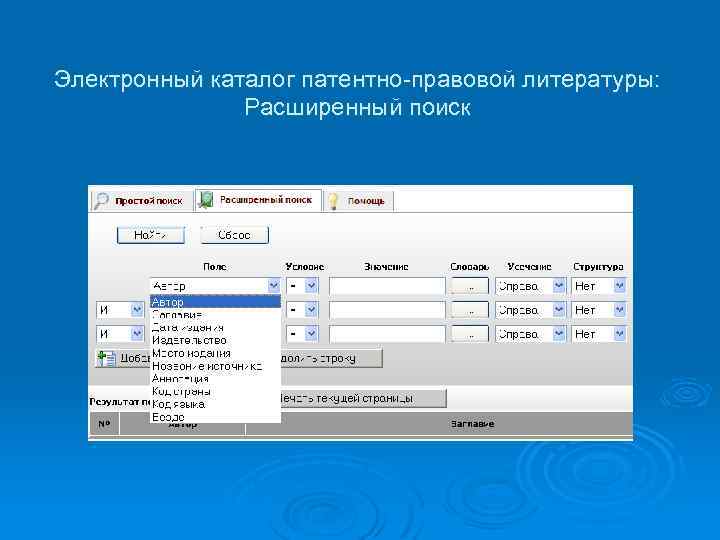Click the first row Значение input field
The image size is (720, 540).
[387, 286]
